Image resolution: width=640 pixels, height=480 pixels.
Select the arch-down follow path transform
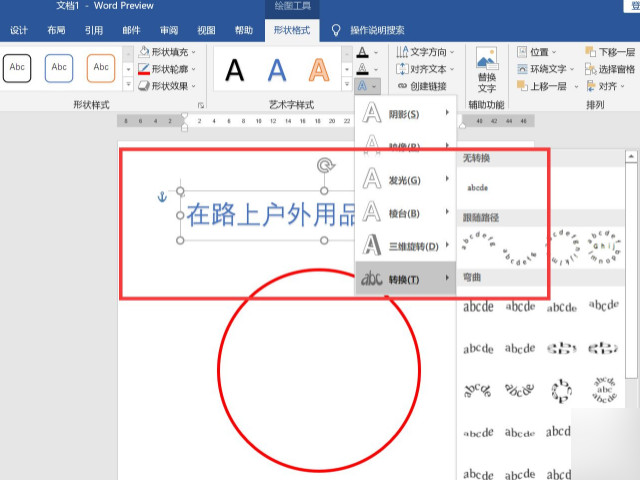point(520,256)
